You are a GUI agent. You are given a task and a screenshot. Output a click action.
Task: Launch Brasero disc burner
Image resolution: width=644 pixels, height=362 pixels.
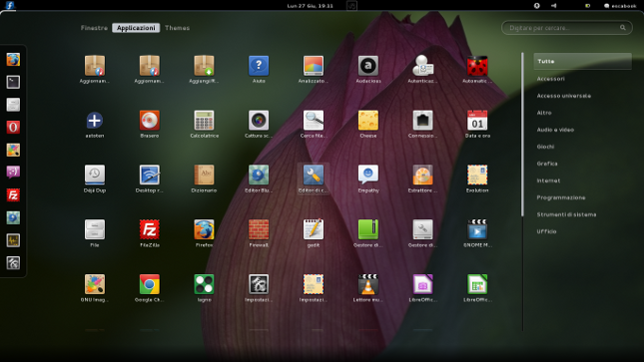(x=149, y=121)
